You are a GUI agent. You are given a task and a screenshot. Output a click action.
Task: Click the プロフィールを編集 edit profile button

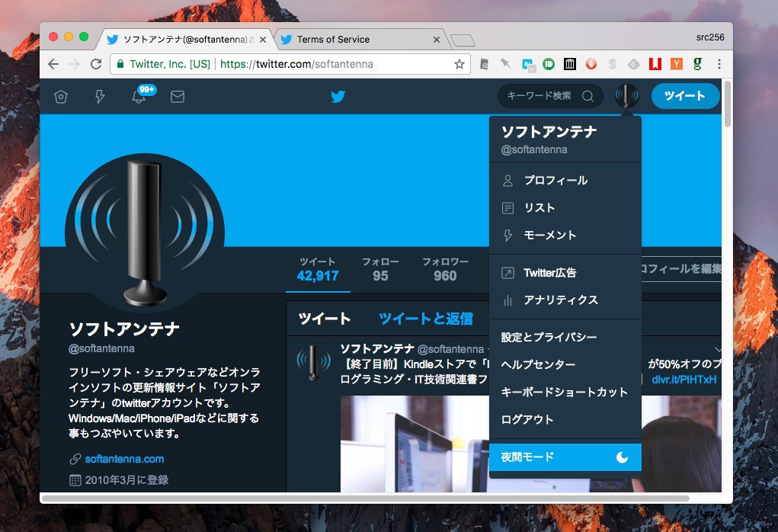point(680,269)
